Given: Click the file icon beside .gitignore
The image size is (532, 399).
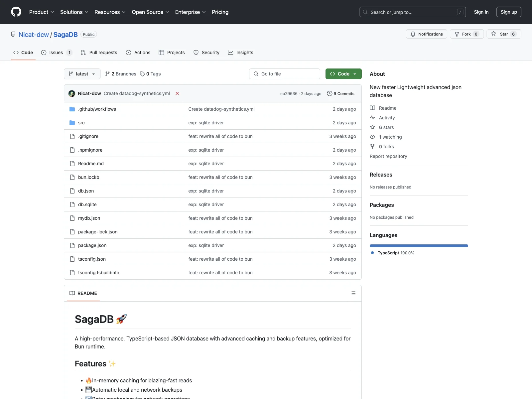Looking at the screenshot, I should [x=72, y=136].
